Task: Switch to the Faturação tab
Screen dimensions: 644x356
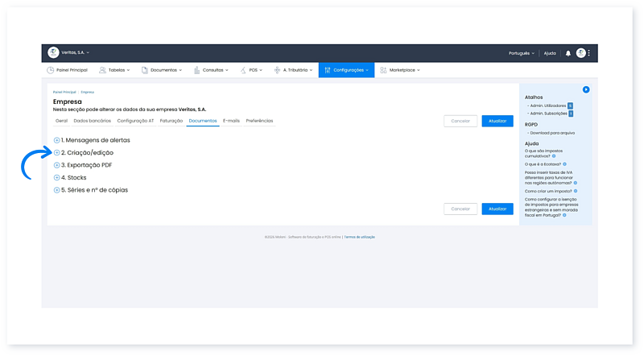Action: pyautogui.click(x=170, y=121)
